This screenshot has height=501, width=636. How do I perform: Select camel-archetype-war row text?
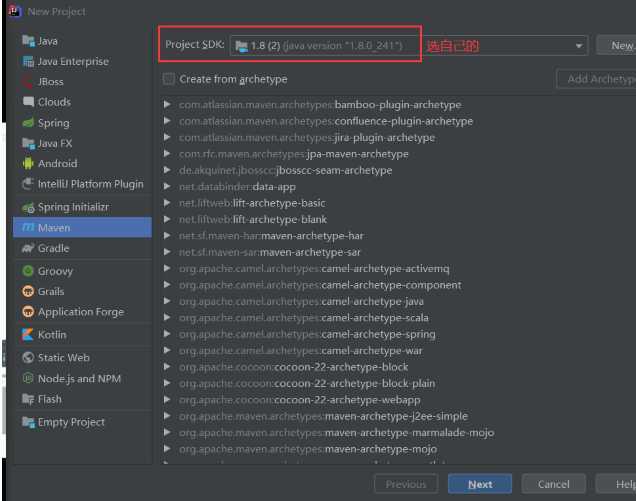point(301,350)
